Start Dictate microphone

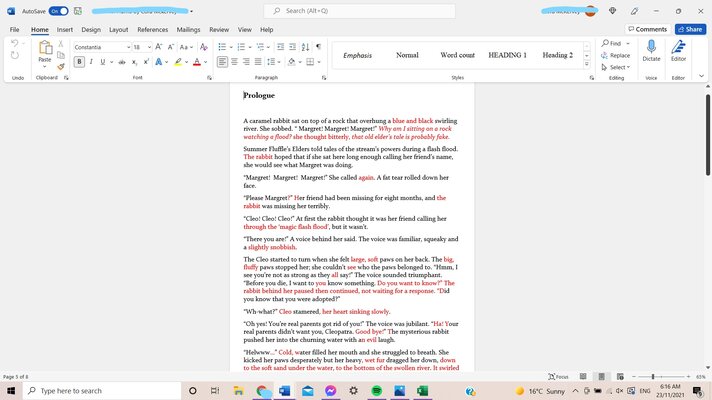(x=651, y=50)
